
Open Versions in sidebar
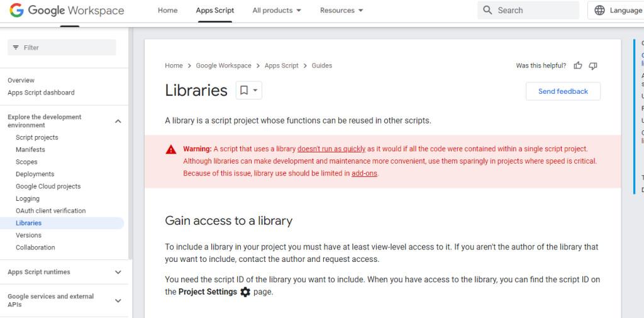[x=28, y=236]
